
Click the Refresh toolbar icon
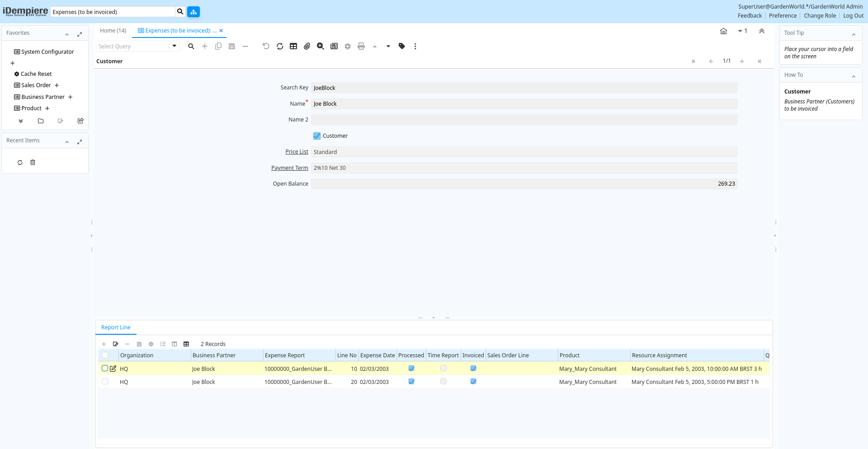coord(280,46)
